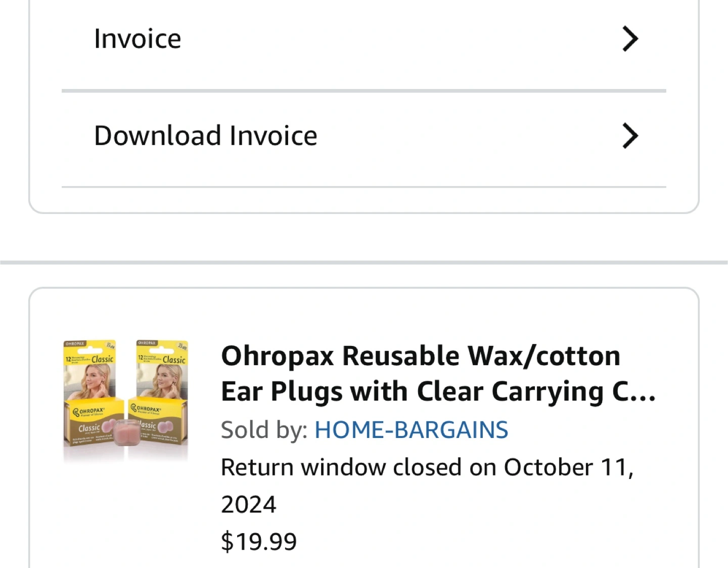
Task: Click the $19.99 price text
Action: point(259,541)
